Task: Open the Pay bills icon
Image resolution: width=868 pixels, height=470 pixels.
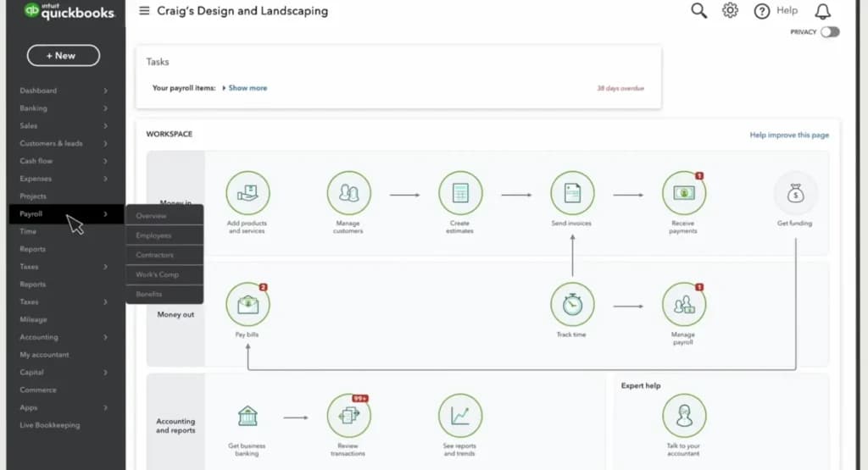Action: (248, 305)
